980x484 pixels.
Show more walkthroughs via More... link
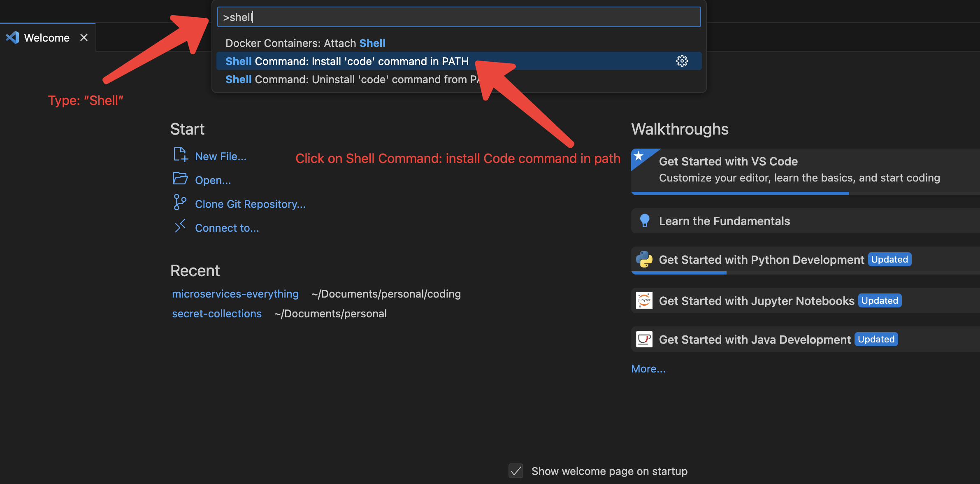coord(648,369)
